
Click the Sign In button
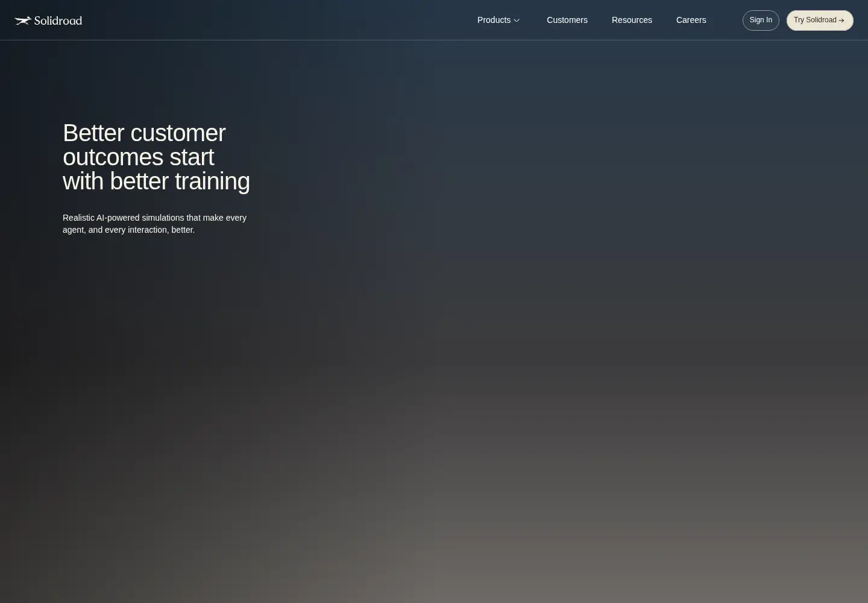[x=761, y=21]
